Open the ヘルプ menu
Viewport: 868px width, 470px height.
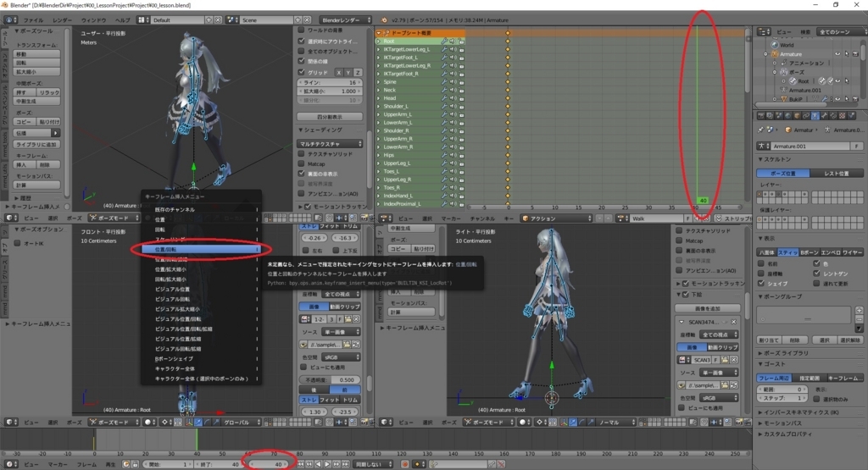[x=122, y=20]
